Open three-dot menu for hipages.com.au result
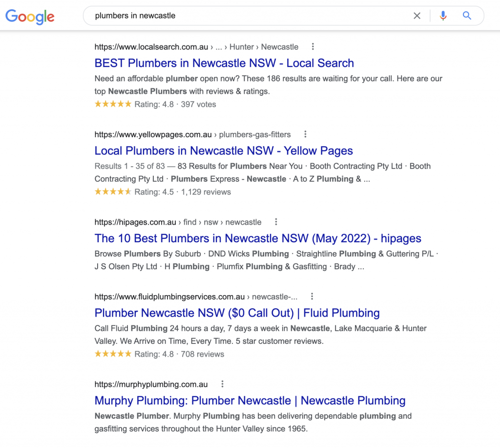 (276, 222)
